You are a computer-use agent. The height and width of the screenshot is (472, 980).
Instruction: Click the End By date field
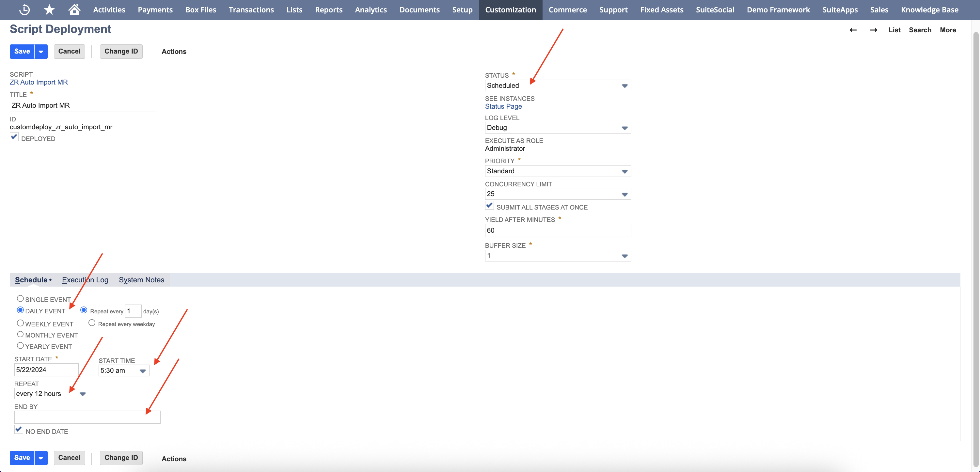point(87,417)
